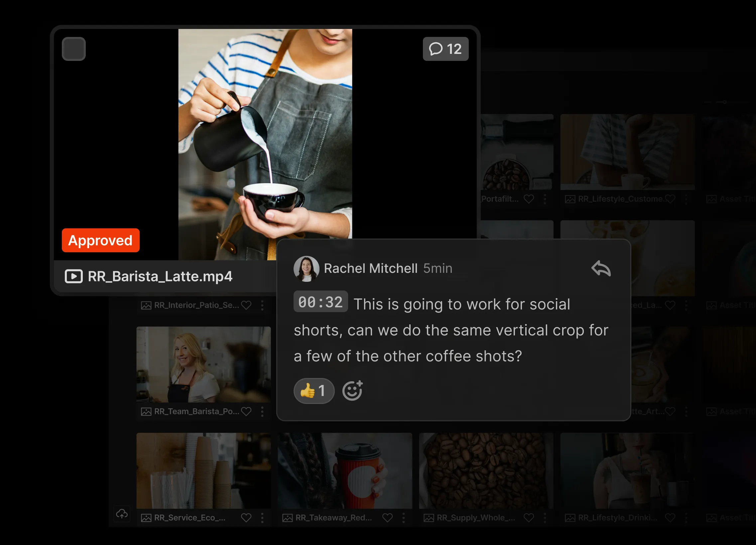Jump to the 00:32 timestamp in the video
756x545 pixels.
point(320,302)
